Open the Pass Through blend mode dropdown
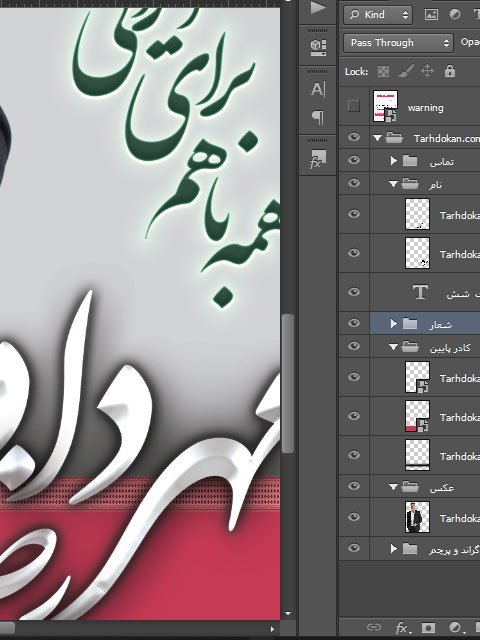This screenshot has width=480, height=640. [398, 43]
